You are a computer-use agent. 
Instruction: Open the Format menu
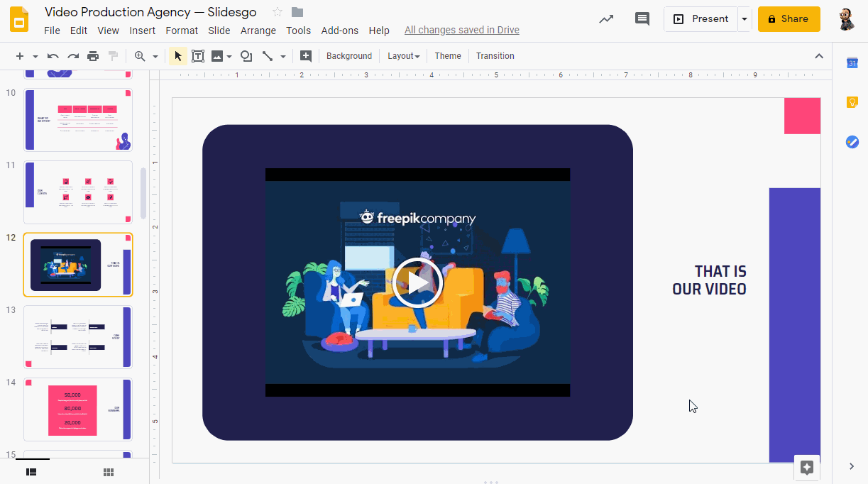[182, 31]
